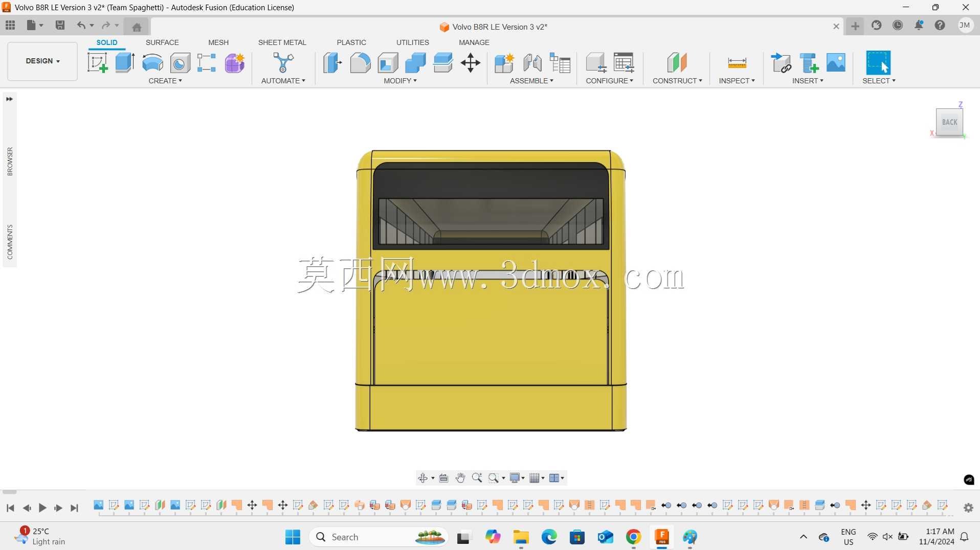Step timeline back one feature

[27, 508]
